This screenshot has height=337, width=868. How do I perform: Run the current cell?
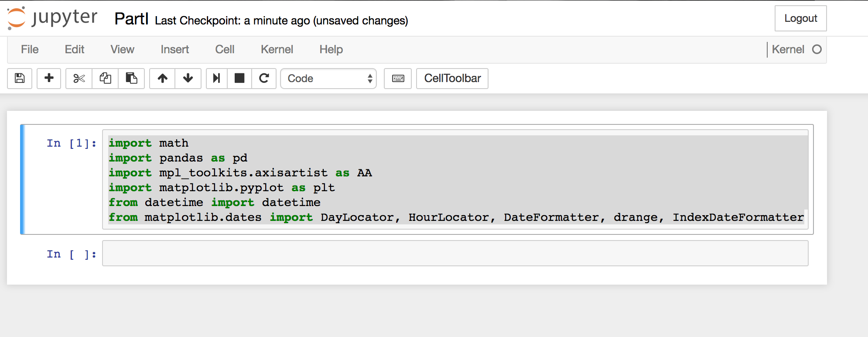[x=216, y=79]
